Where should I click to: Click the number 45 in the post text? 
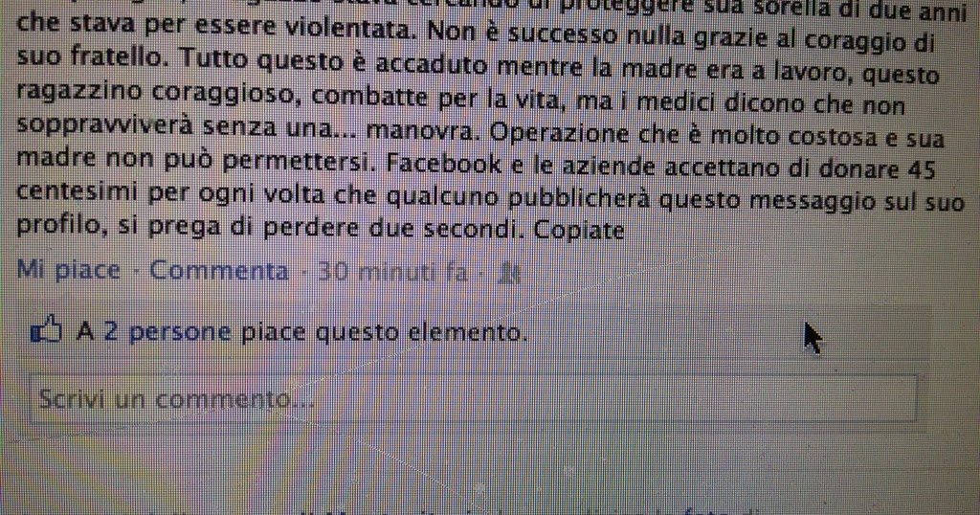[x=922, y=168]
